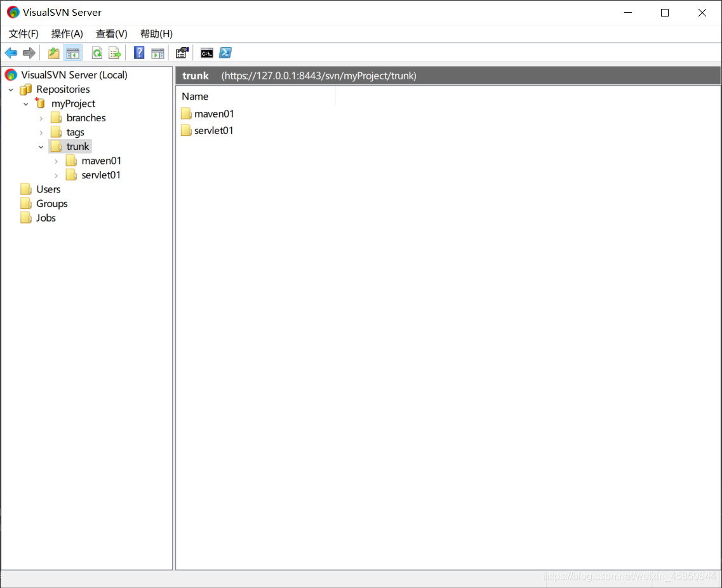Open the 帮助(H) menu
This screenshot has width=722, height=588.
tap(157, 34)
